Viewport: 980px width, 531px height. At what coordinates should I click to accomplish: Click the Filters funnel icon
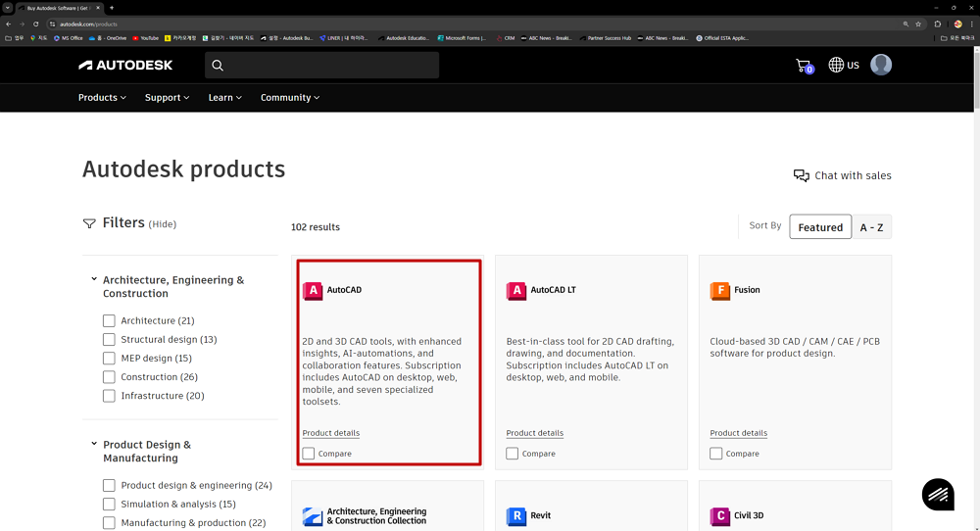coord(89,223)
